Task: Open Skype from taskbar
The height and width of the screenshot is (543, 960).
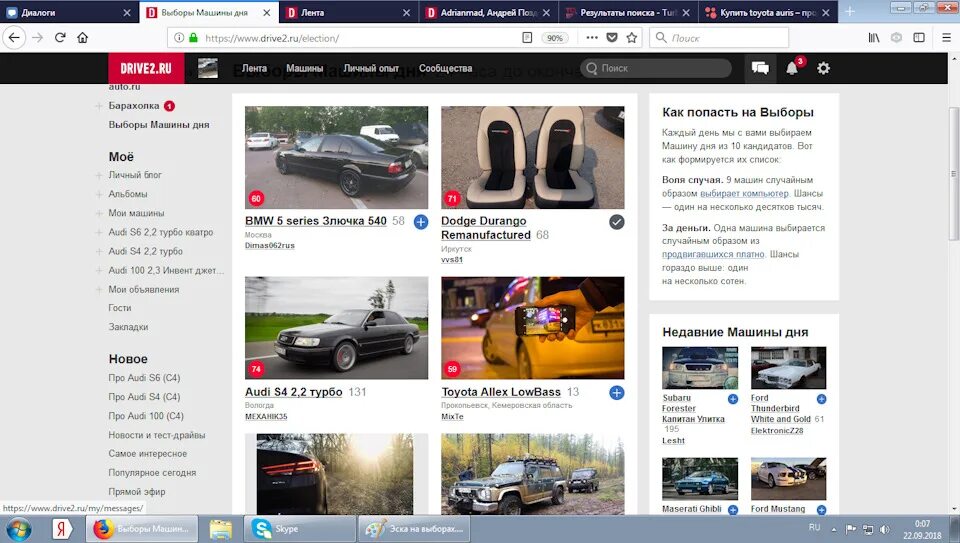Action: pyautogui.click(x=300, y=528)
